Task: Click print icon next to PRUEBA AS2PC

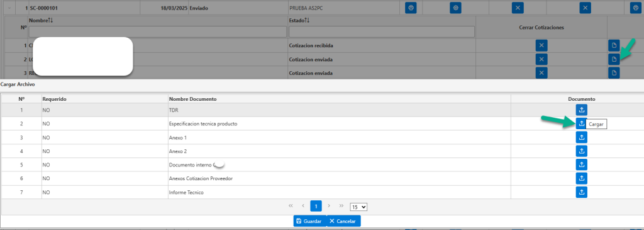Action: [x=411, y=8]
